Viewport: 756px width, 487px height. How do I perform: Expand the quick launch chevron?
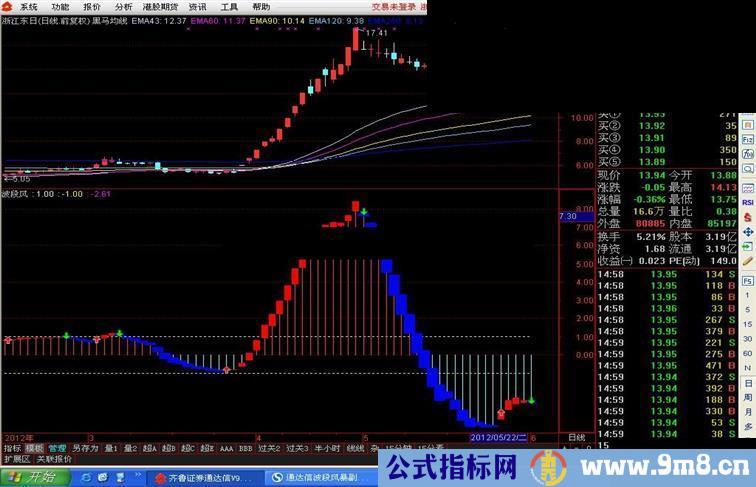pos(137,475)
